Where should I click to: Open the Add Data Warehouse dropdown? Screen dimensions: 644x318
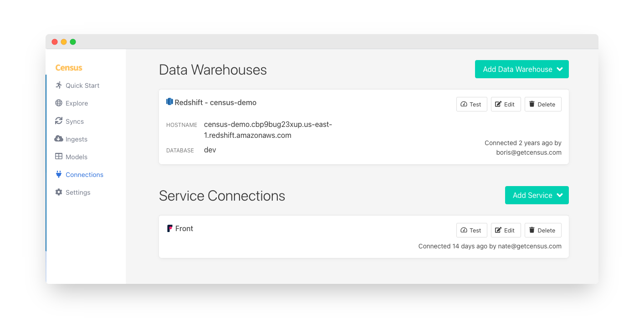click(521, 69)
